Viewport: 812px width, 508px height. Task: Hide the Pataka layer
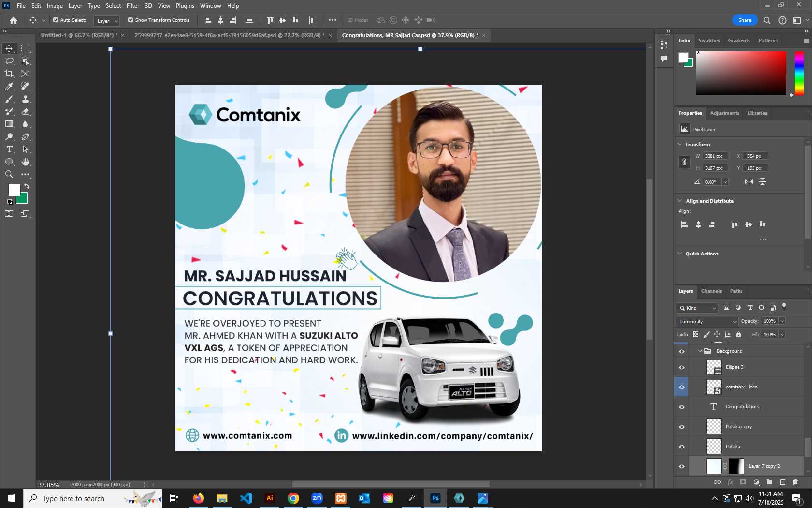click(681, 447)
